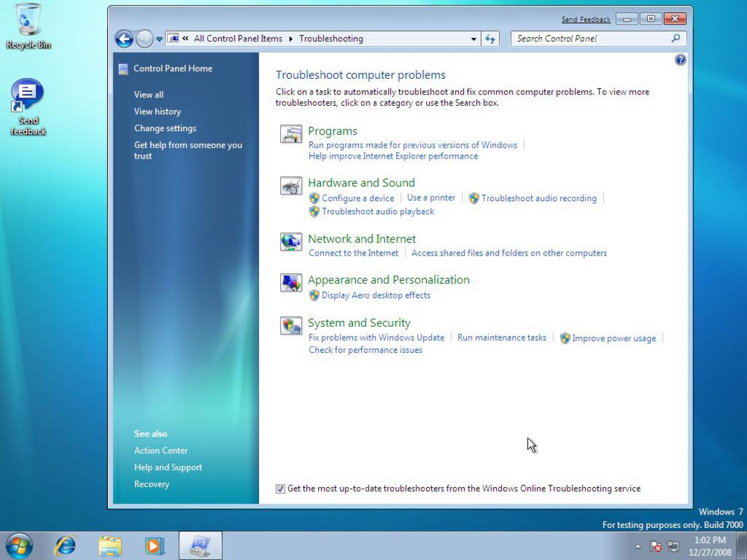Click Get help from someone you trust

pos(188,150)
